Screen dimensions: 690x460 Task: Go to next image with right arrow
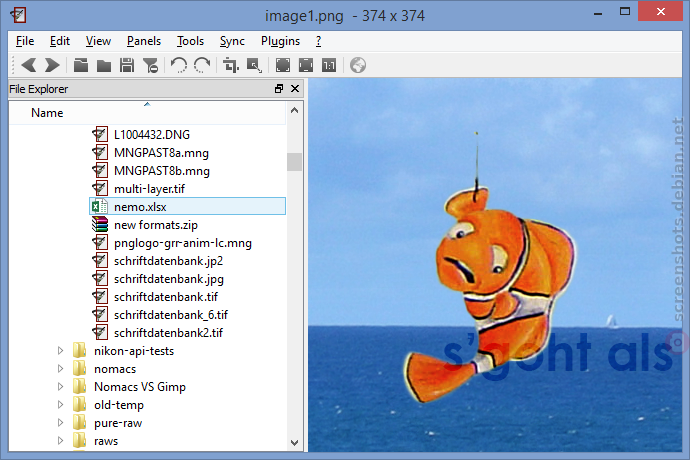click(52, 65)
